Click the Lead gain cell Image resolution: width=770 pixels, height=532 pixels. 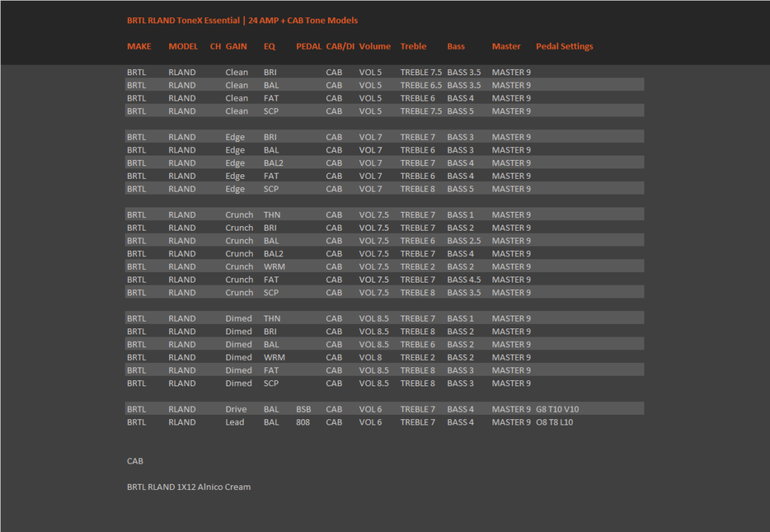[235, 422]
